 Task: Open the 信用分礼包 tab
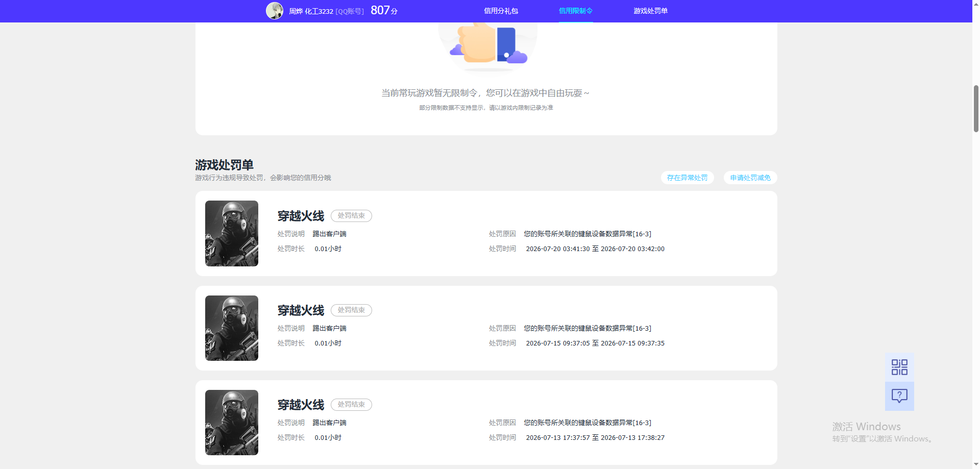click(x=501, y=11)
